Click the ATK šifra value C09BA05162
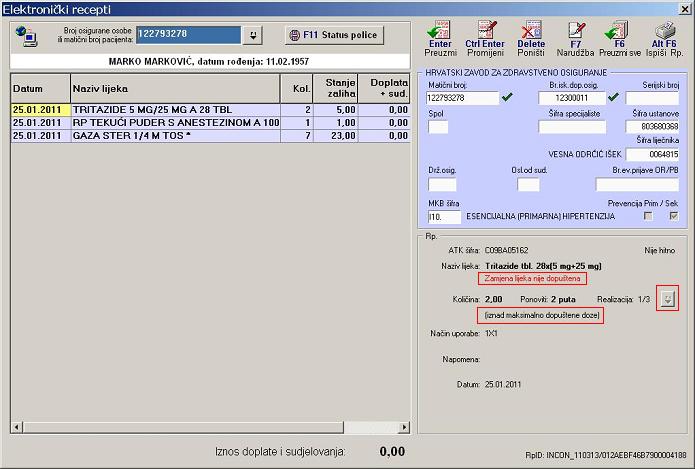 [507, 250]
